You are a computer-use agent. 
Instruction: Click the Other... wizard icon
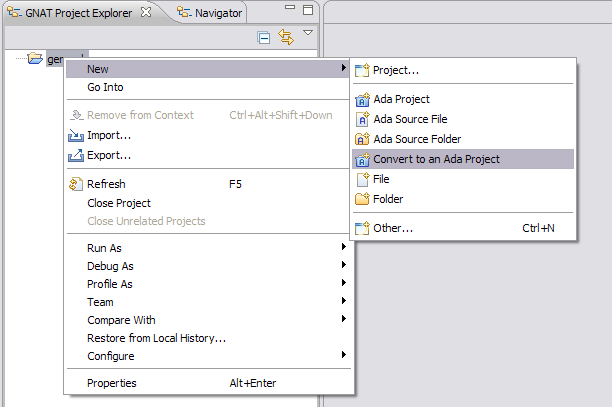point(362,228)
